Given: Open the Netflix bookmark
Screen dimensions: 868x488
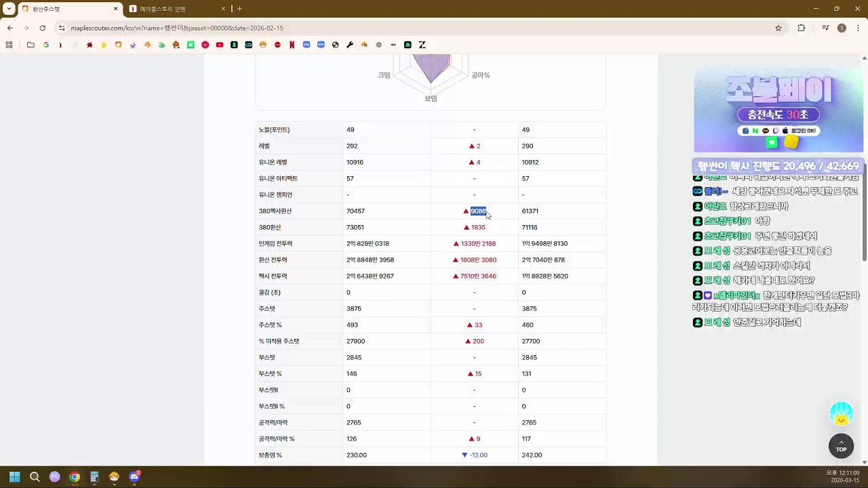Looking at the screenshot, I should tap(292, 45).
